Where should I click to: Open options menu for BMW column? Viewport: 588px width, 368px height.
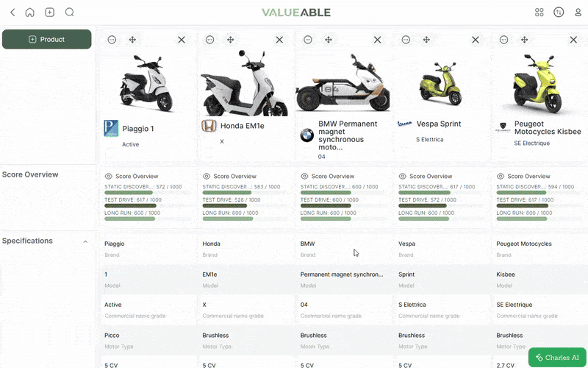[x=307, y=40]
